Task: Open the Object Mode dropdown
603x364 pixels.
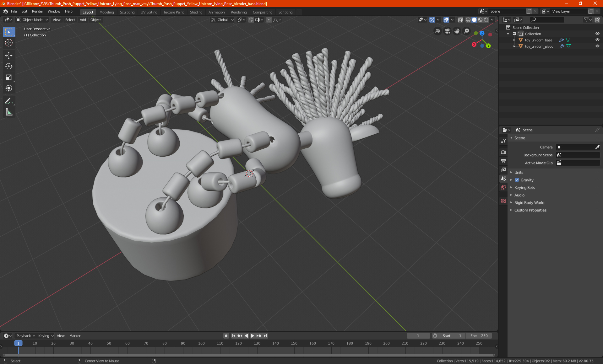Action: 32,20
